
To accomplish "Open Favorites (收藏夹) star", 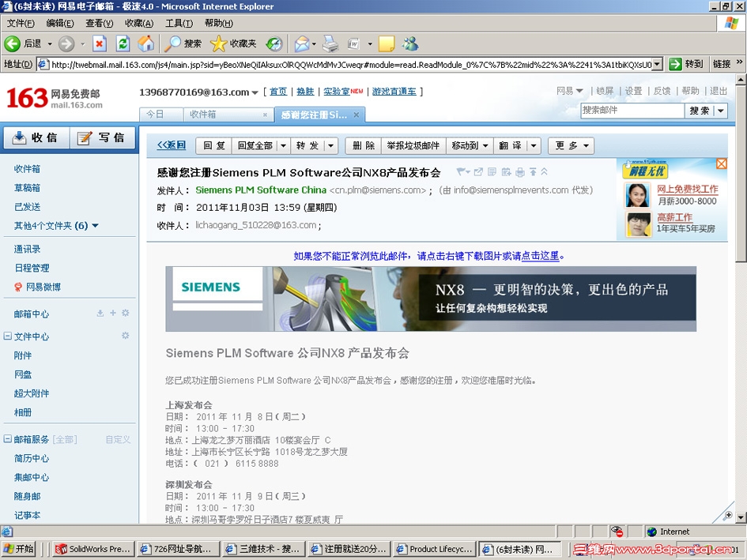I will 233,43.
